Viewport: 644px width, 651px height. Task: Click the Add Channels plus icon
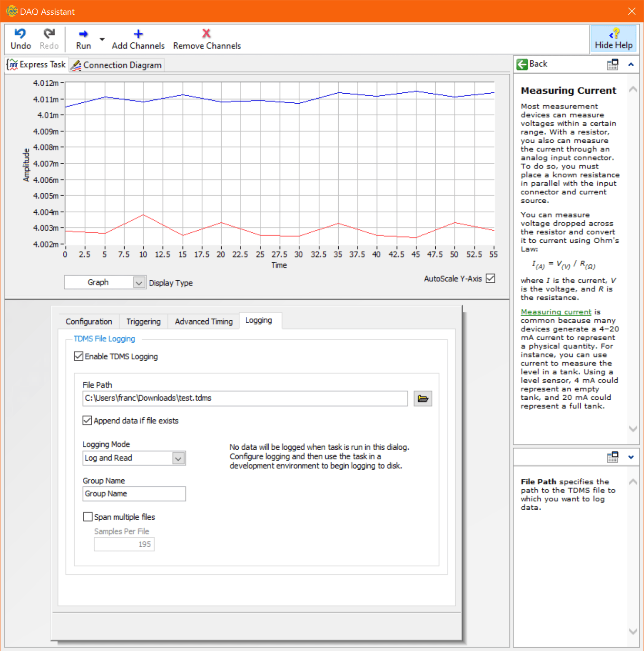pyautogui.click(x=138, y=34)
